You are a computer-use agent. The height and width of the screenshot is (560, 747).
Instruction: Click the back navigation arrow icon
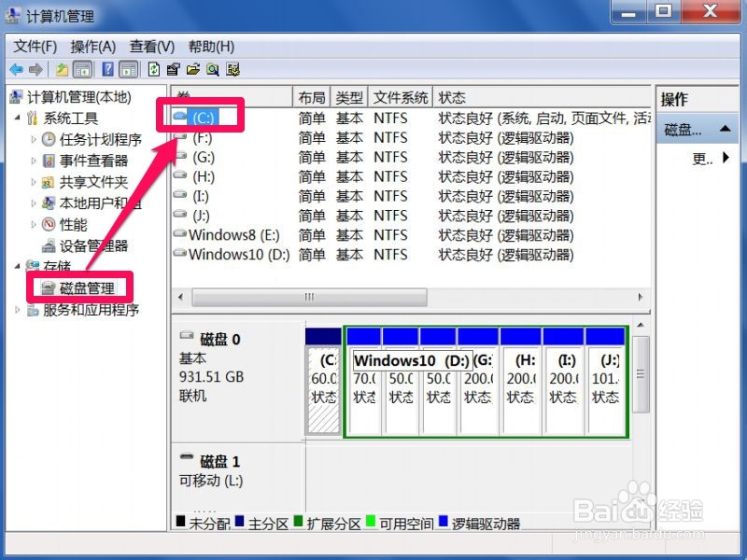[16, 68]
